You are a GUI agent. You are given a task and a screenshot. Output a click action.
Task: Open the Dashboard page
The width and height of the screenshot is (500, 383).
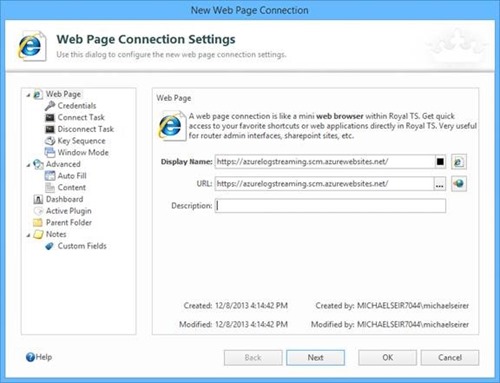coord(64,199)
